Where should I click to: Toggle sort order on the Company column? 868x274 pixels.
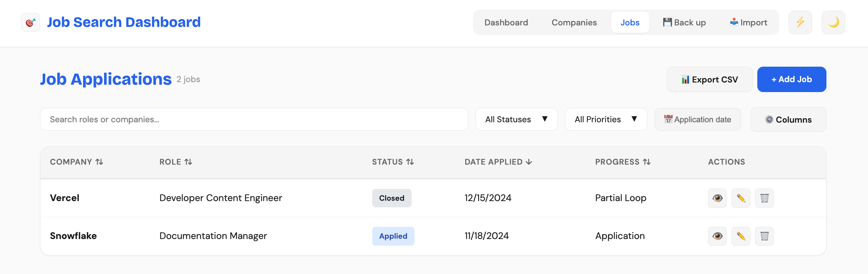pos(98,162)
